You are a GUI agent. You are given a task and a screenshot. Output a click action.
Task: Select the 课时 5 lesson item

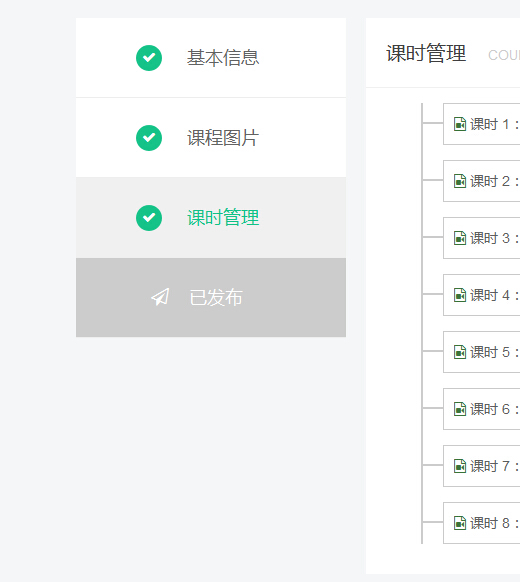click(482, 352)
